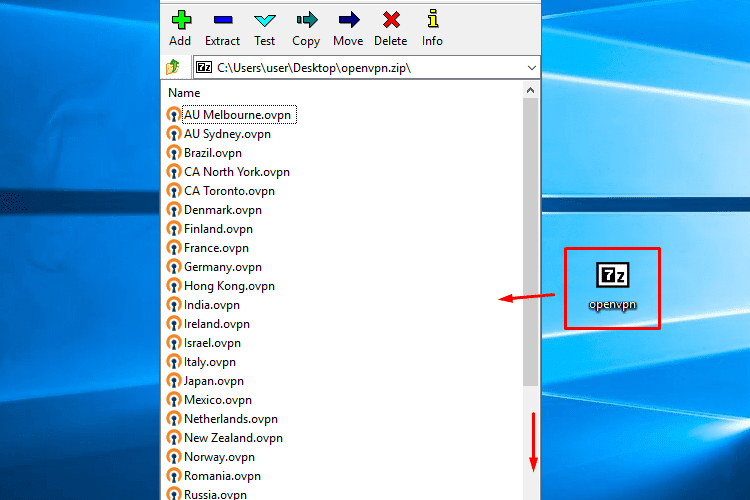The width and height of the screenshot is (750, 500).
Task: Select the file name Italy.ovpn
Action: [210, 362]
